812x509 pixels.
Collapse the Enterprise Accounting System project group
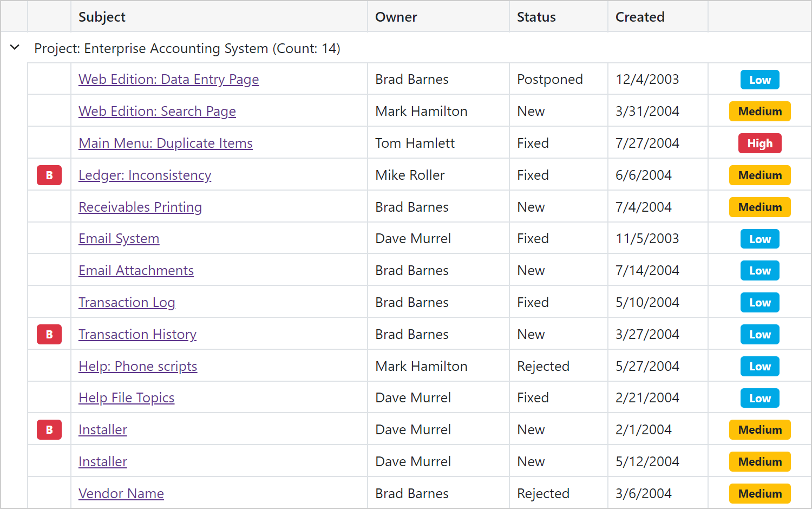pyautogui.click(x=14, y=48)
